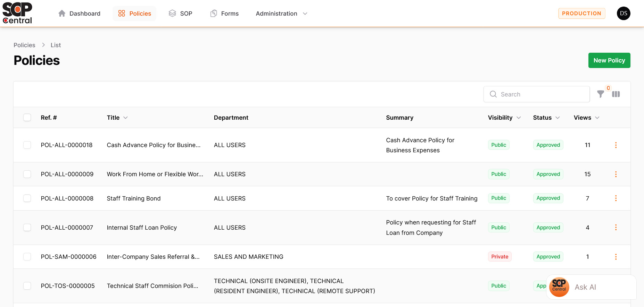Screen dimensions: 644x307
Task: Open the Visibility column sort dropdown
Action: 519,118
